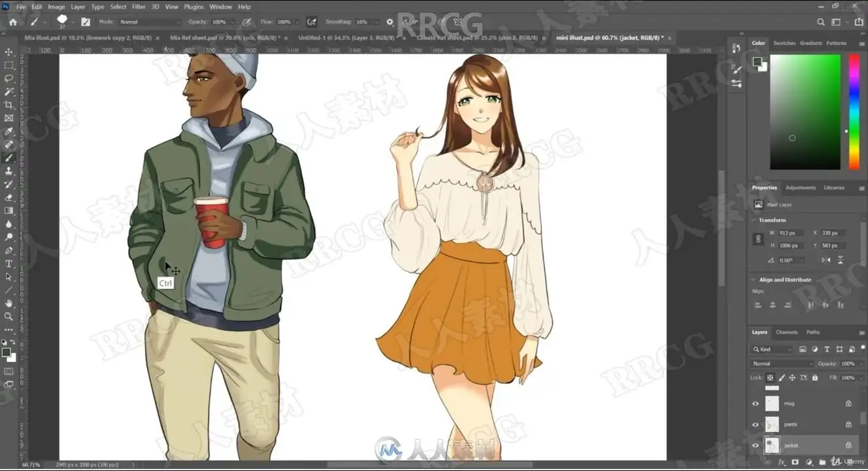This screenshot has width=868, height=471.
Task: Click the width field in Transform properties
Action: click(x=790, y=233)
